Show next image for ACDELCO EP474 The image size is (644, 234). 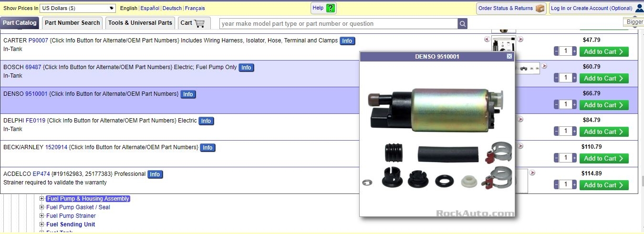tap(532, 173)
